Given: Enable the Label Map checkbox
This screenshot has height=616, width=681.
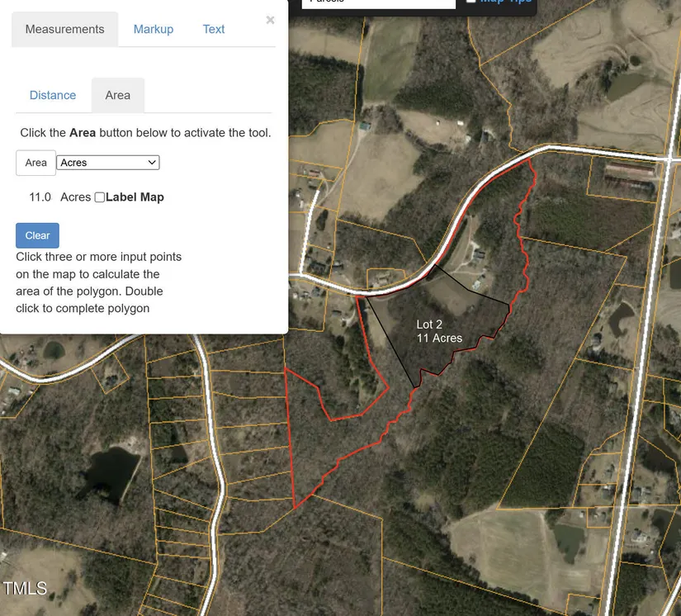Looking at the screenshot, I should tap(99, 197).
